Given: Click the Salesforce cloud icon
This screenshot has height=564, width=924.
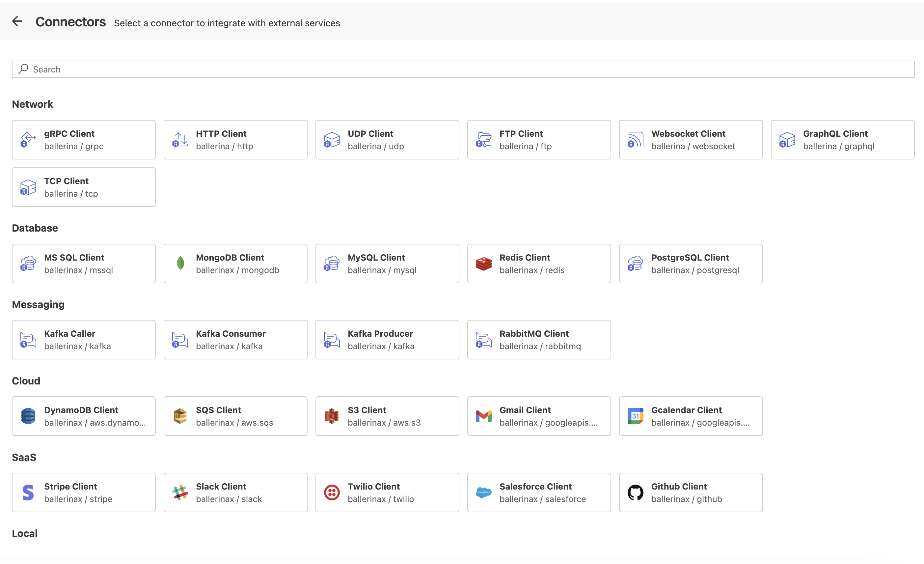Looking at the screenshot, I should click(x=483, y=492).
